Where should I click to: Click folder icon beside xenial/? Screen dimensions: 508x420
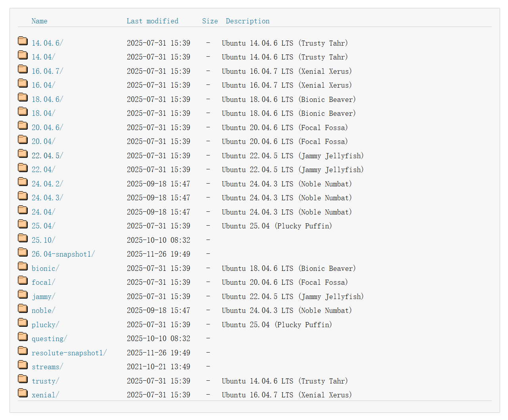23,393
